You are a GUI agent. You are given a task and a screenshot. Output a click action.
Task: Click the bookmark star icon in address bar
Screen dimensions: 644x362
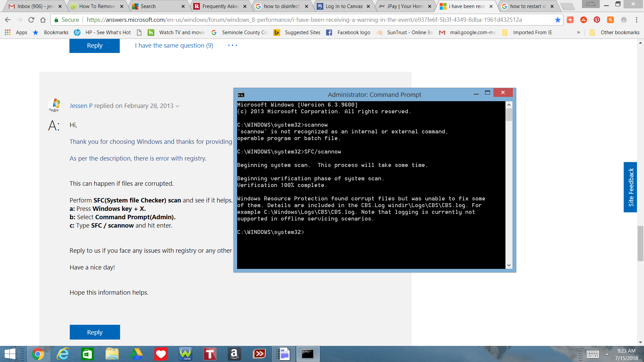[x=557, y=20]
